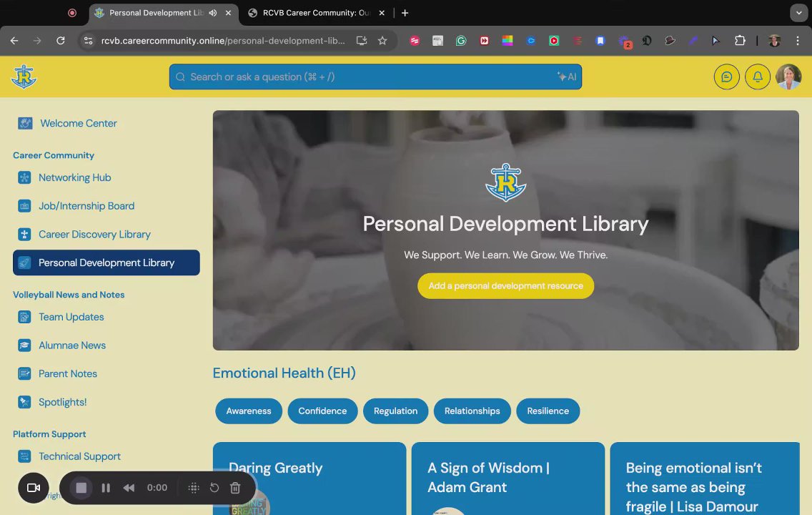812x515 pixels.
Task: Click the anchor logo in the header
Action: click(x=24, y=77)
